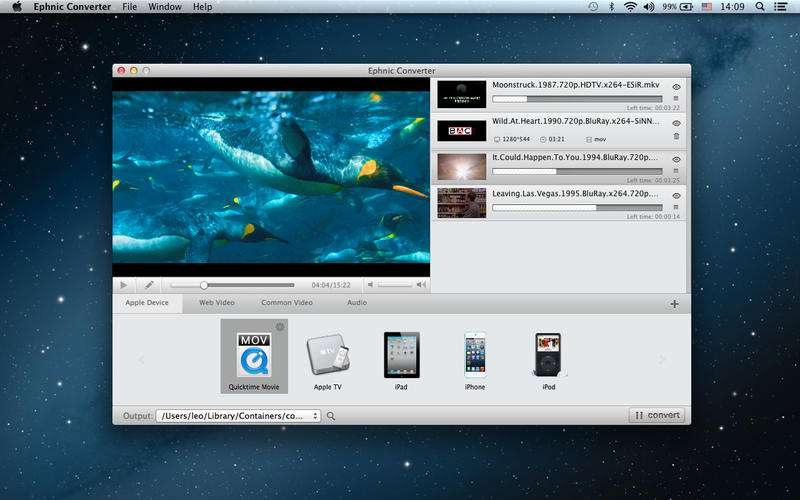
Task: Choose the Quicktime Movie MOV preset
Action: tap(254, 356)
